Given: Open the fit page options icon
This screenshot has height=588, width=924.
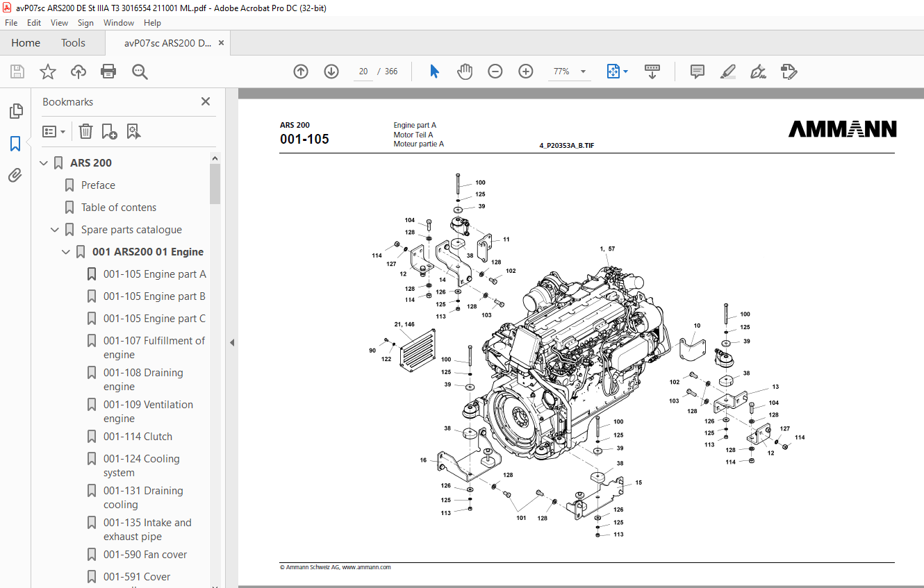Looking at the screenshot, I should pos(617,72).
